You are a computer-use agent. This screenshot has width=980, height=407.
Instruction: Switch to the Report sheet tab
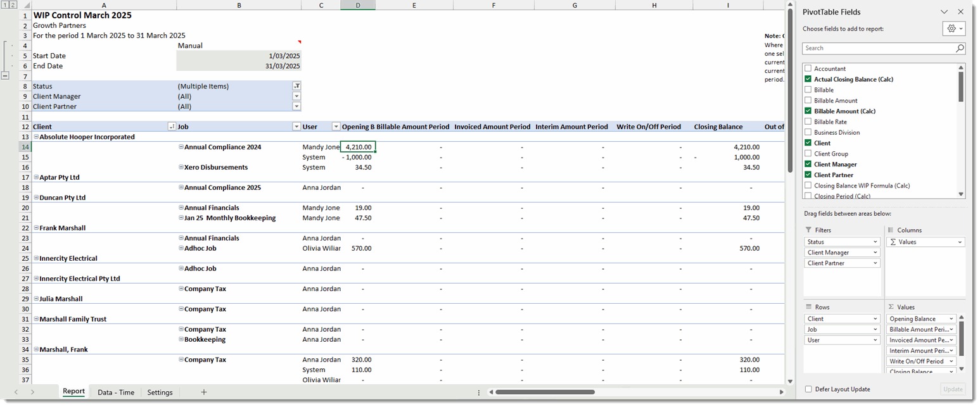tap(73, 392)
